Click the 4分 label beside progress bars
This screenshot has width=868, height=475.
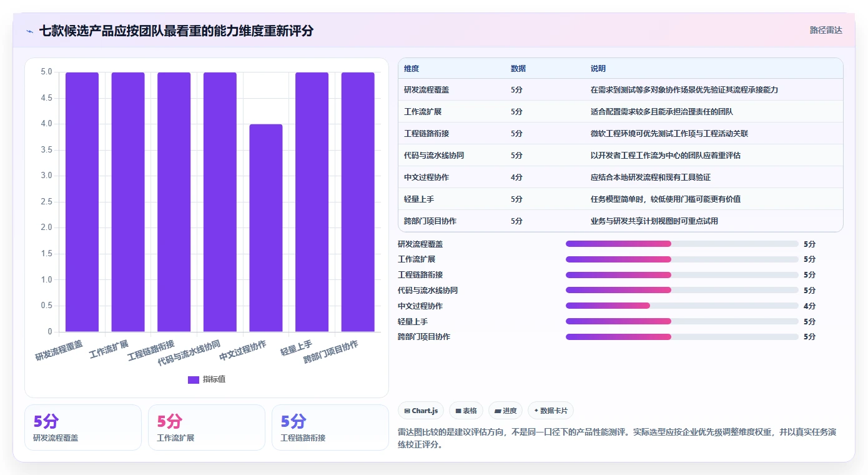[x=809, y=306]
